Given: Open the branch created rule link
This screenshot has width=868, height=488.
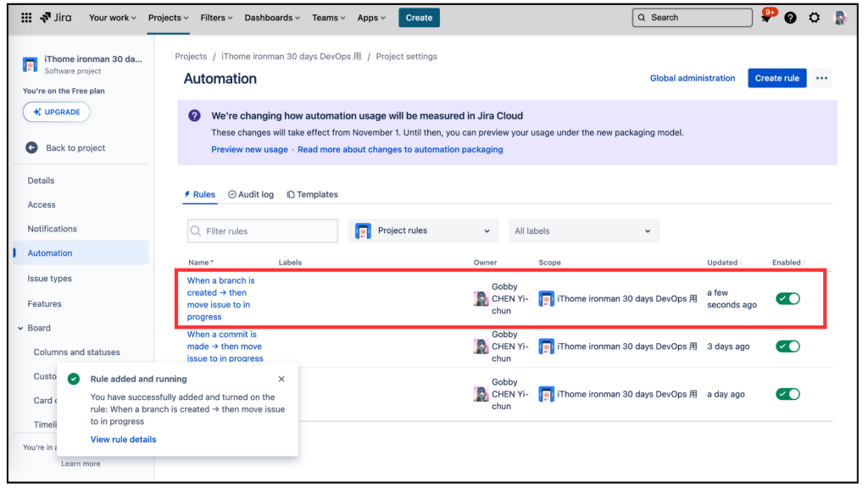Looking at the screenshot, I should click(220, 299).
